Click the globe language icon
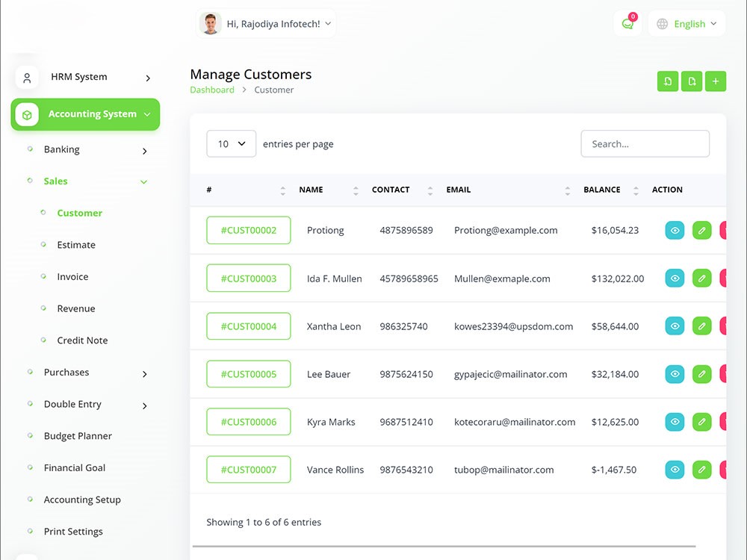The image size is (747, 560). 662,24
